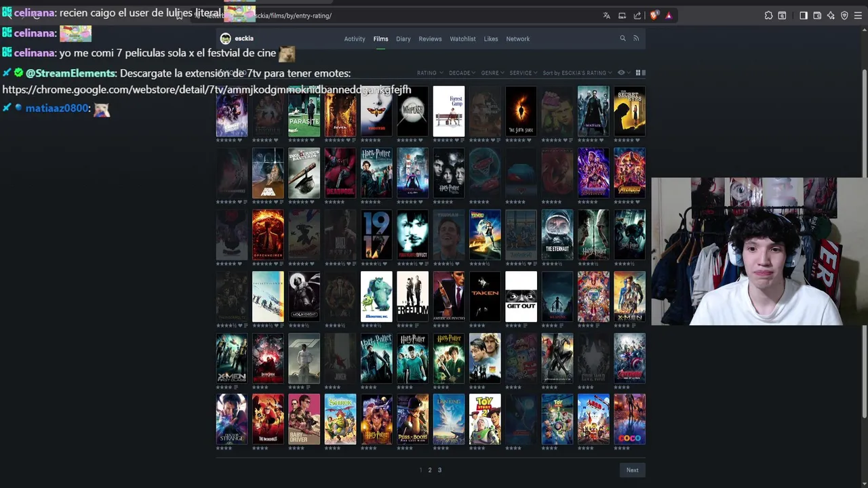Expand the DECADE filter dropdown
The height and width of the screenshot is (488, 868).
[462, 73]
